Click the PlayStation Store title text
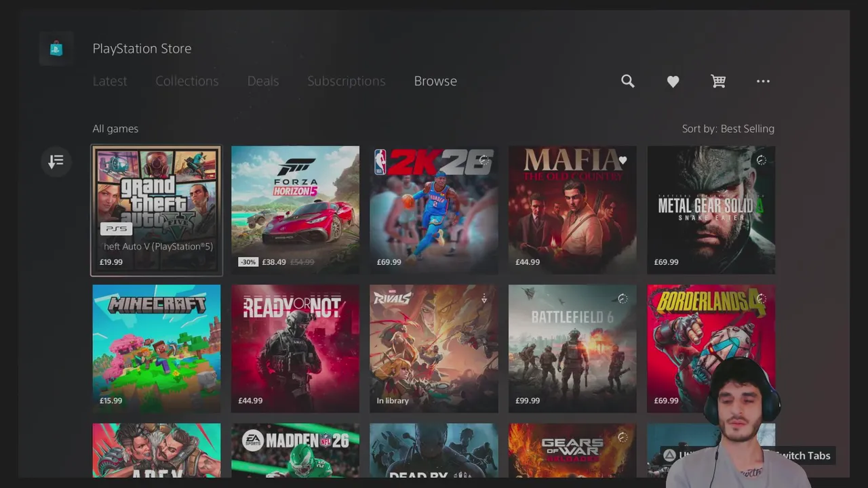Screen dimensions: 868x488 [142, 49]
